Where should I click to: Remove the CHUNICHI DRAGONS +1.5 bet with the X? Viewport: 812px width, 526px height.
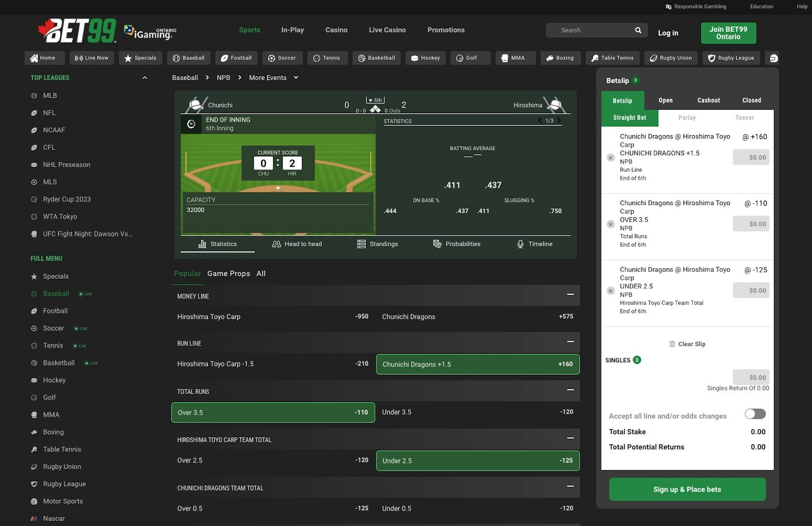coord(611,157)
